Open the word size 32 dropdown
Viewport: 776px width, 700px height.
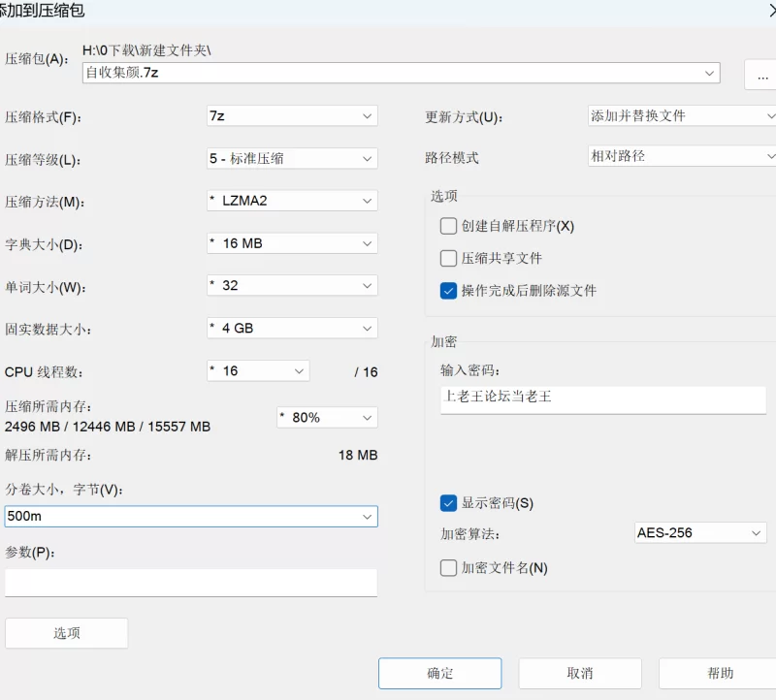coord(292,285)
